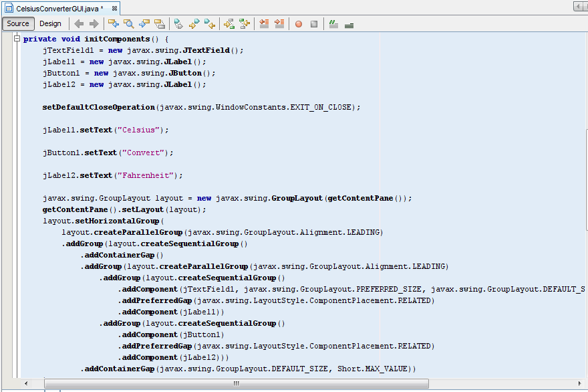Switch to Source view
The image size is (588, 392).
coord(18,23)
